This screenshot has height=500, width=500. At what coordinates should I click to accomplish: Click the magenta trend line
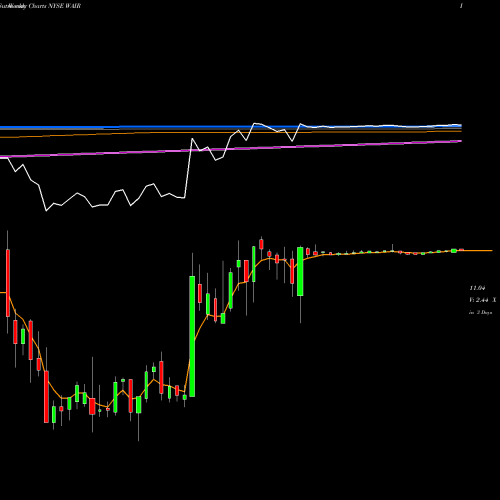pyautogui.click(x=231, y=149)
